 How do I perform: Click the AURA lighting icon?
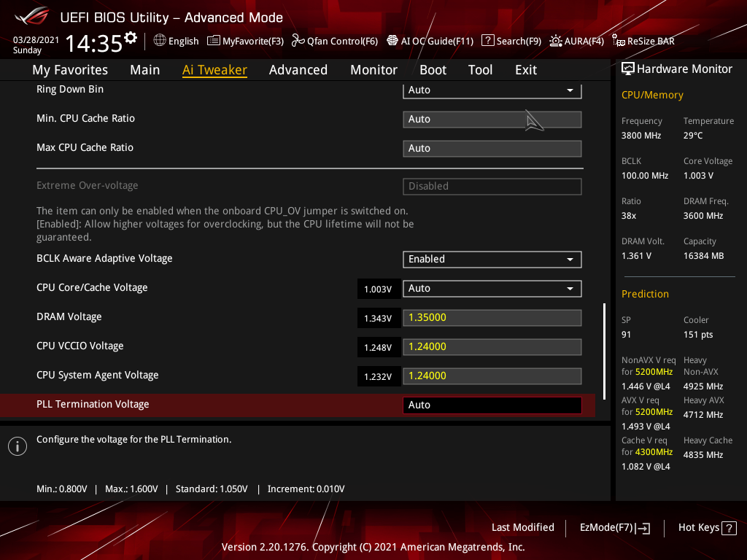[x=555, y=41]
